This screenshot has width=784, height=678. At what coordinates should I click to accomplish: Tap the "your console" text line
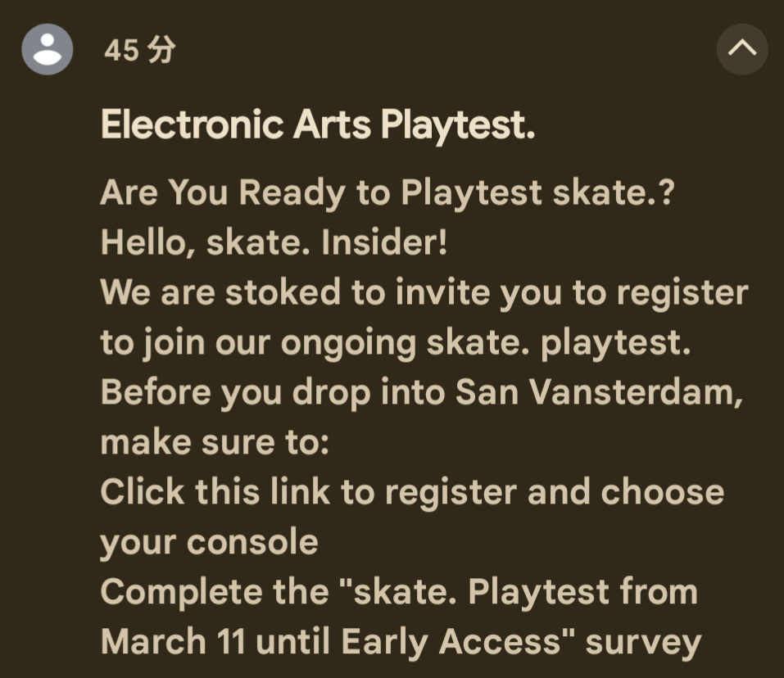click(209, 543)
